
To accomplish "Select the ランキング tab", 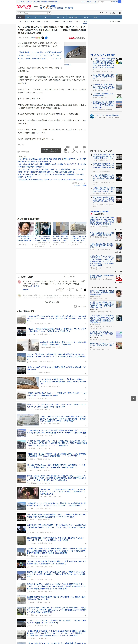I will tap(86, 17).
